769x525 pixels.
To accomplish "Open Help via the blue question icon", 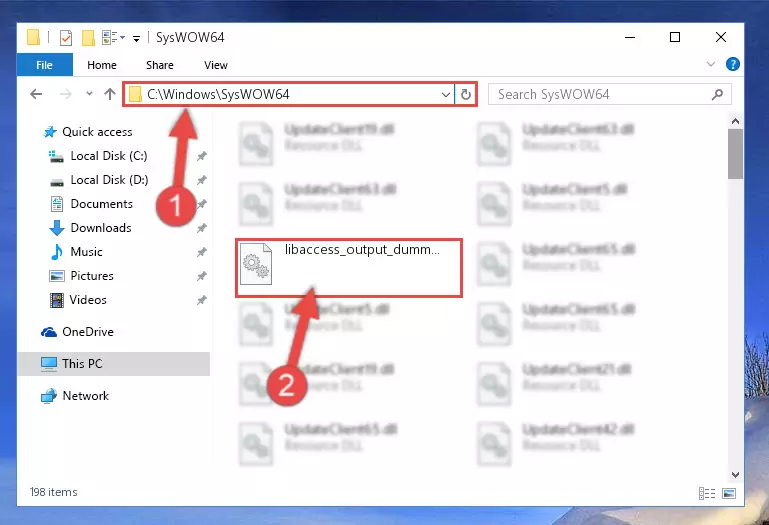I will 733,64.
